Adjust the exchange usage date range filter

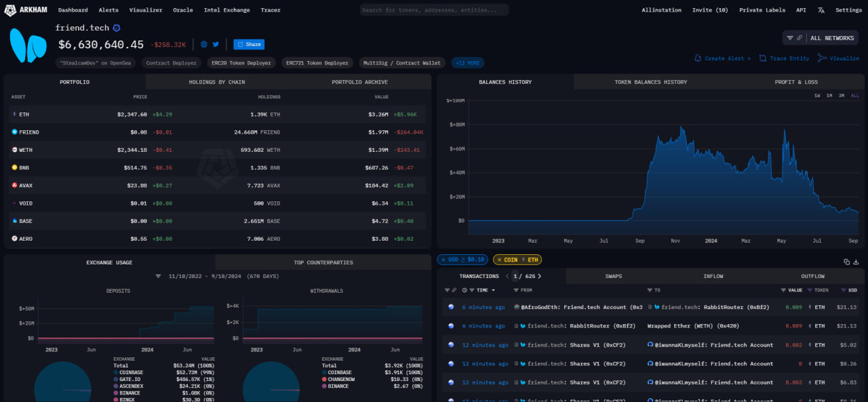pyautogui.click(x=158, y=277)
